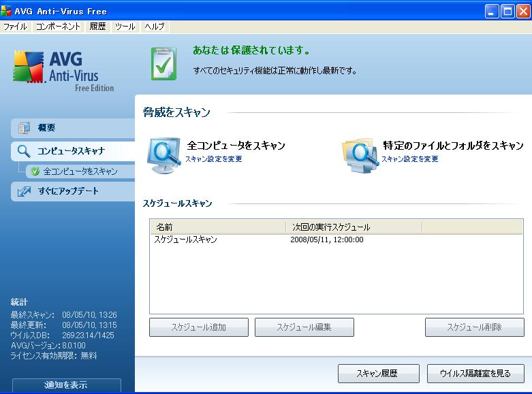
Task: Select 全コンピュータをスキャン sub-item in sidebar
Action: coord(80,171)
